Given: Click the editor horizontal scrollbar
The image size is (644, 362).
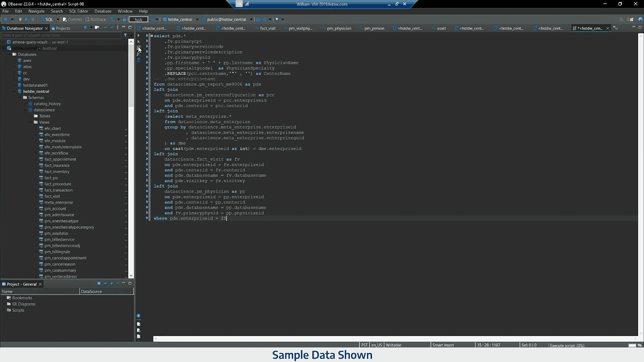Looking at the screenshot, I should 395,339.
